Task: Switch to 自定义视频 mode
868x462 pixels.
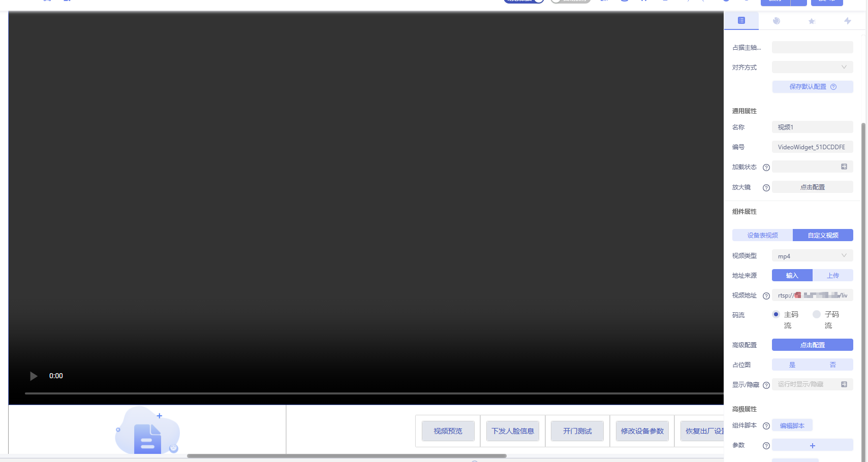Action: click(823, 235)
